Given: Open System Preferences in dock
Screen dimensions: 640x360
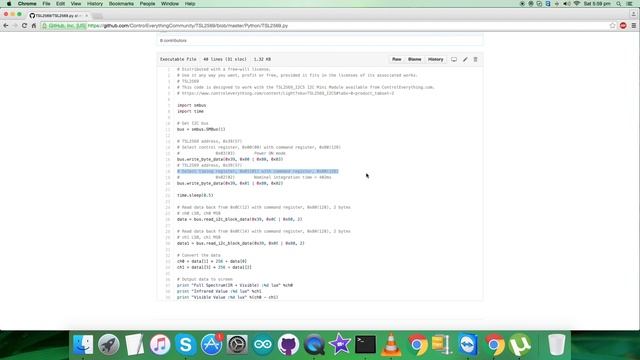Looking at the screenshot, I should pyautogui.click(x=237, y=344).
